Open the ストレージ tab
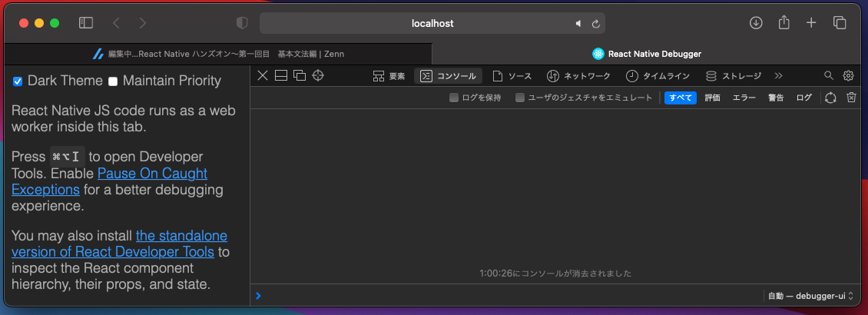868x315 pixels. click(x=734, y=76)
